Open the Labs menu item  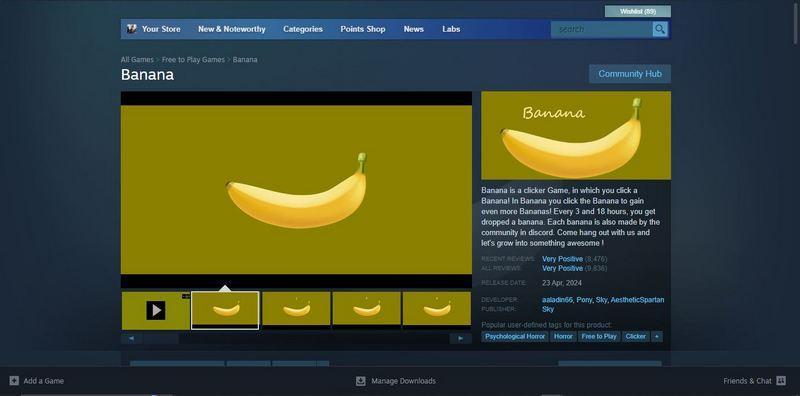(451, 29)
